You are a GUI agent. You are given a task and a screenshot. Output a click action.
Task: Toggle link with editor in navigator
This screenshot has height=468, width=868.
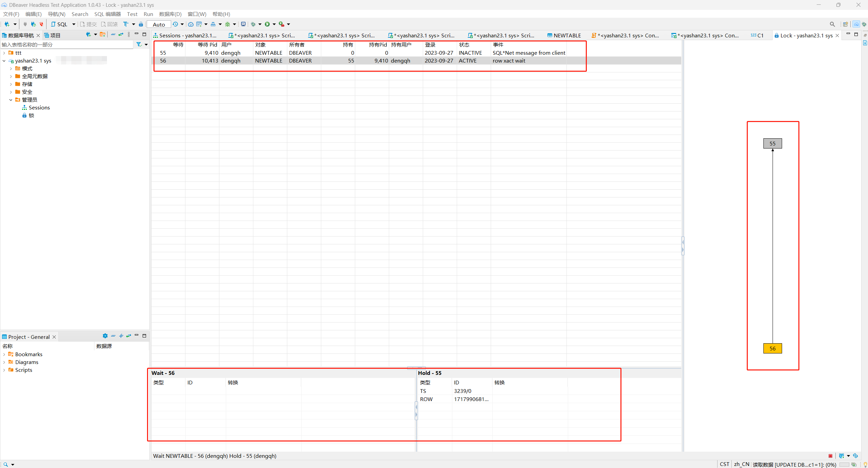(121, 34)
